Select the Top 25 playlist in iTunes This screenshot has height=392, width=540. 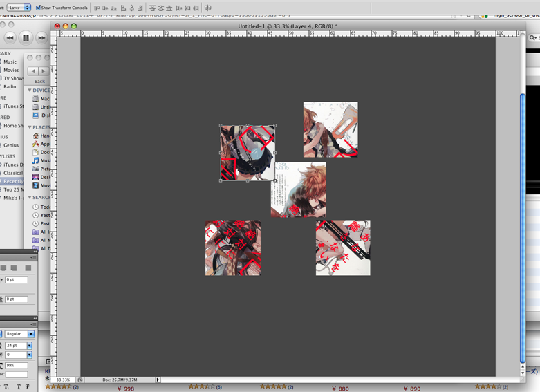click(13, 189)
